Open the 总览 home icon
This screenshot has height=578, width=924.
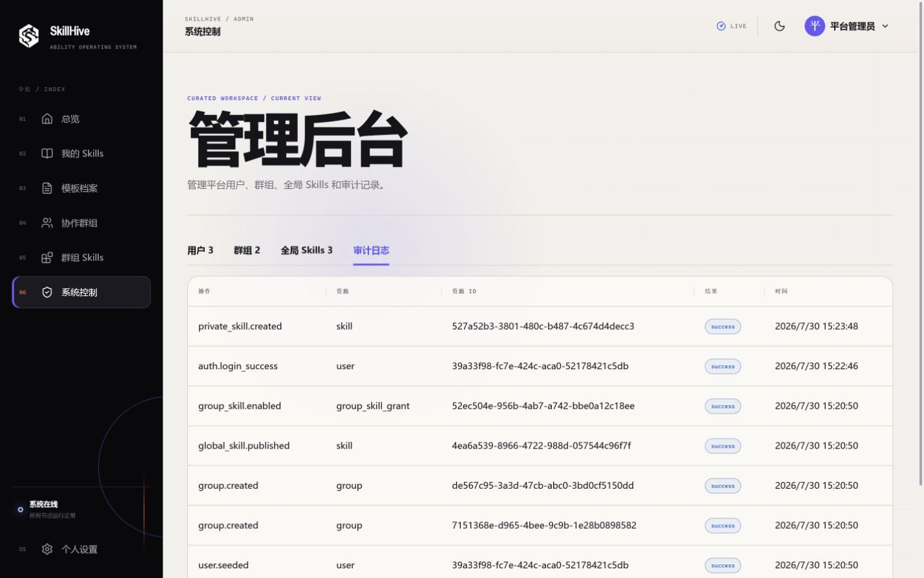(47, 118)
